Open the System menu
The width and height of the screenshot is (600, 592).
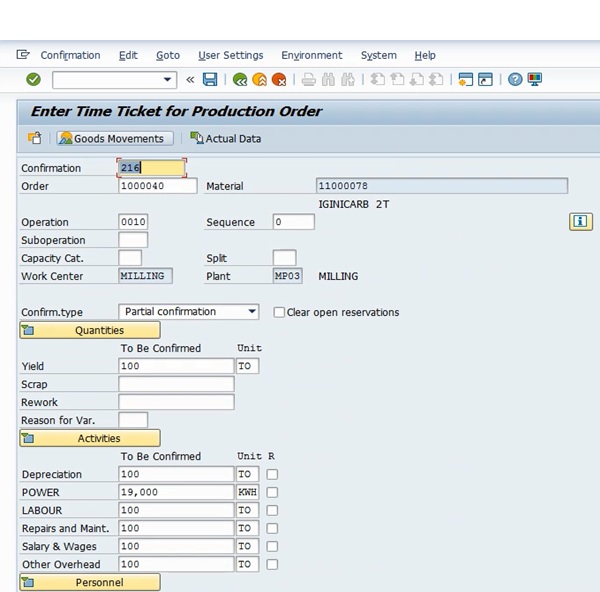379,55
